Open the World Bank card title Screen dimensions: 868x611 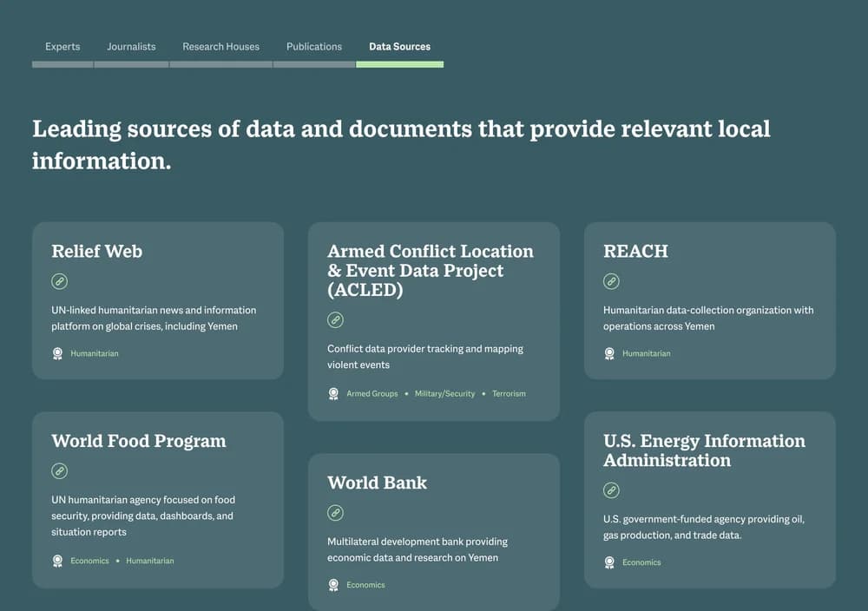377,483
